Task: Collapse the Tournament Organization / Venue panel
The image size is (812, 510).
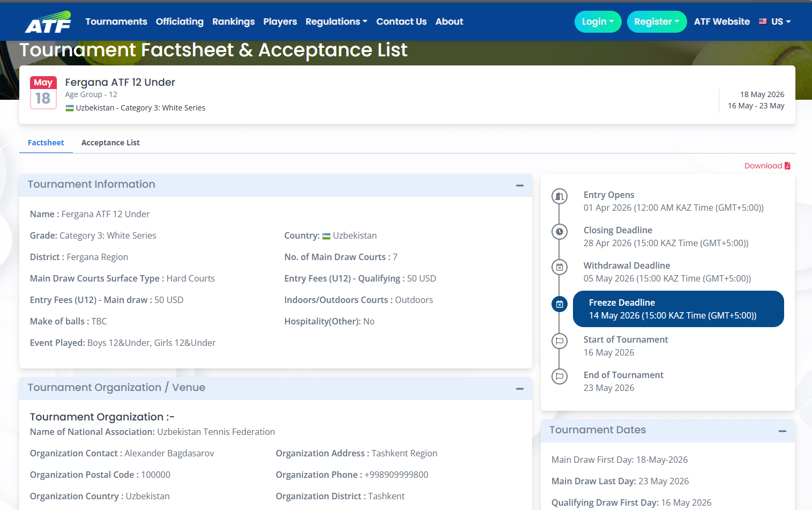Action: tap(520, 388)
